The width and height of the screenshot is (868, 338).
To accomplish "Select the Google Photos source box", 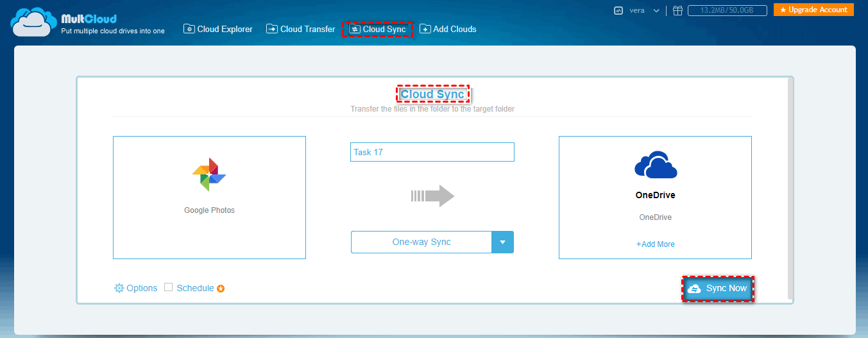I will click(209, 198).
